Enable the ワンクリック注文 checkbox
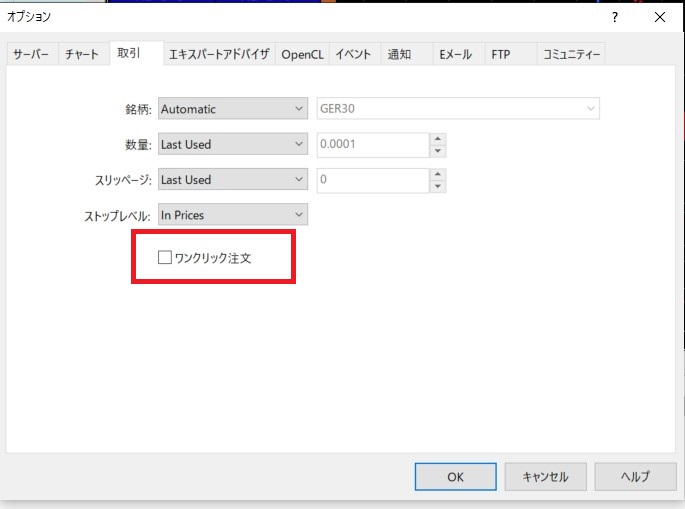685x509 pixels. point(166,258)
